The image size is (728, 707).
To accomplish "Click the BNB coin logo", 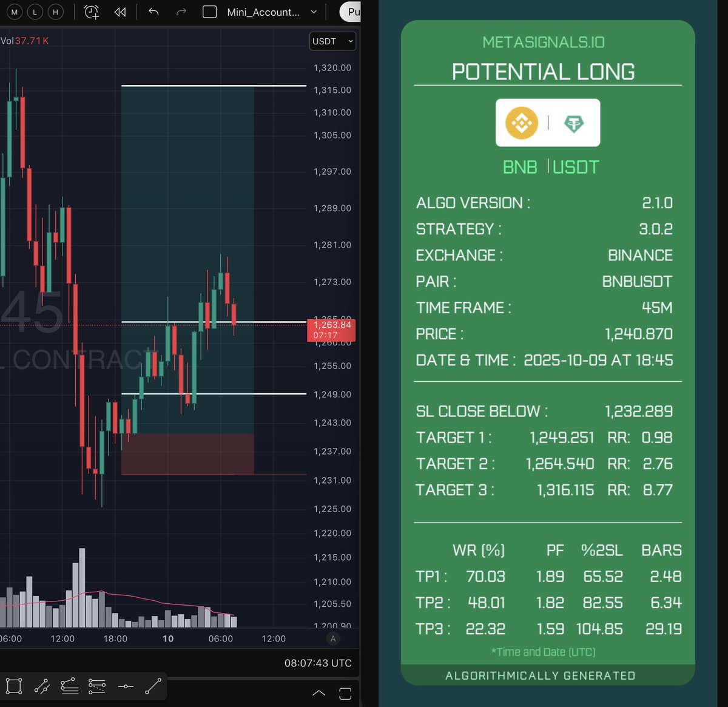I will (x=522, y=123).
